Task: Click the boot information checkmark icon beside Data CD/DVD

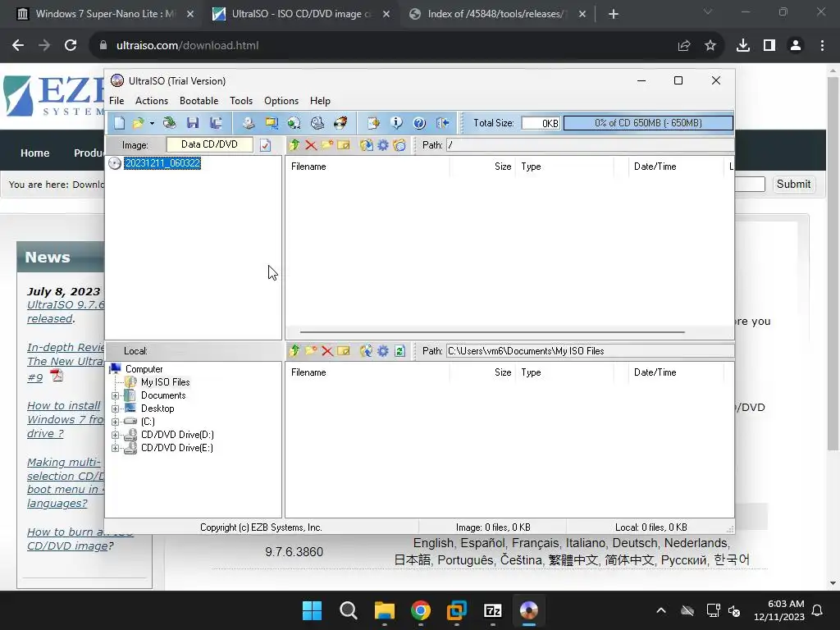Action: 265,145
